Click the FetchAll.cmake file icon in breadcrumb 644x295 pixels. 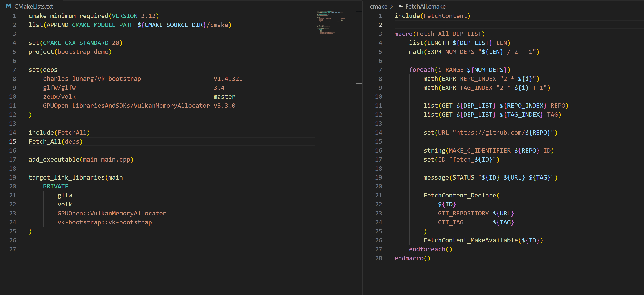tap(400, 6)
